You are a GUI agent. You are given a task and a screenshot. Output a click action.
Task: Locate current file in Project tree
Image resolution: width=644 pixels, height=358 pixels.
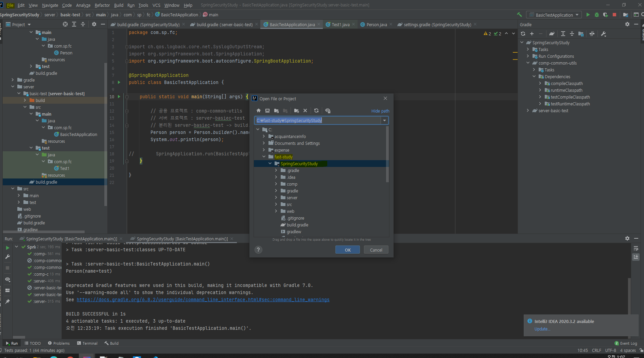[x=65, y=24]
